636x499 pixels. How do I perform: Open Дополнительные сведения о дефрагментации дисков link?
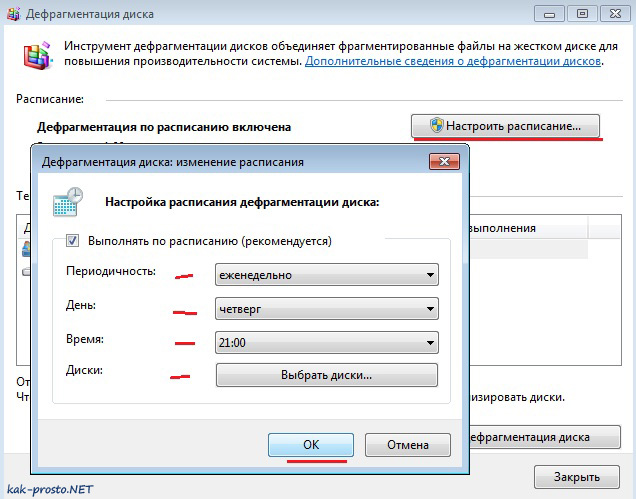pos(453,61)
